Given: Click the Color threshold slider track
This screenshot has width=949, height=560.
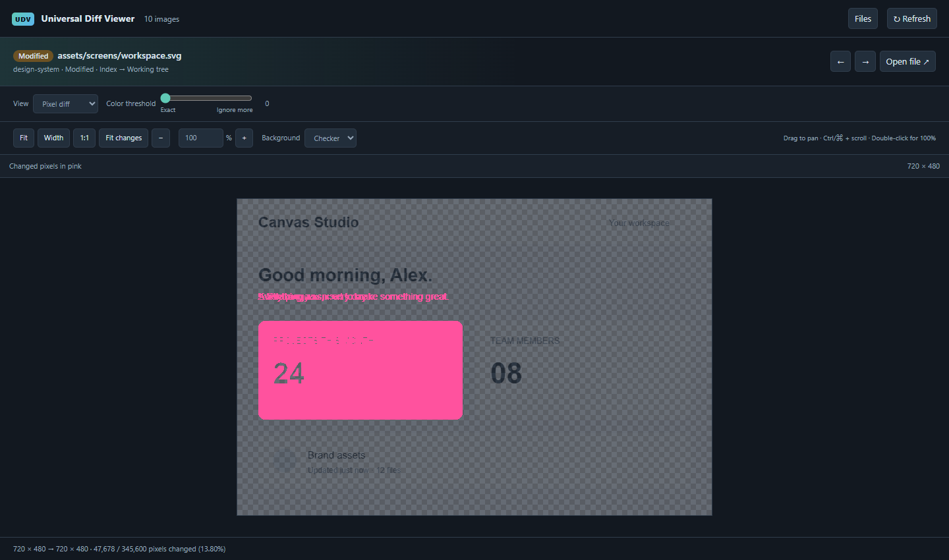Looking at the screenshot, I should coord(206,98).
